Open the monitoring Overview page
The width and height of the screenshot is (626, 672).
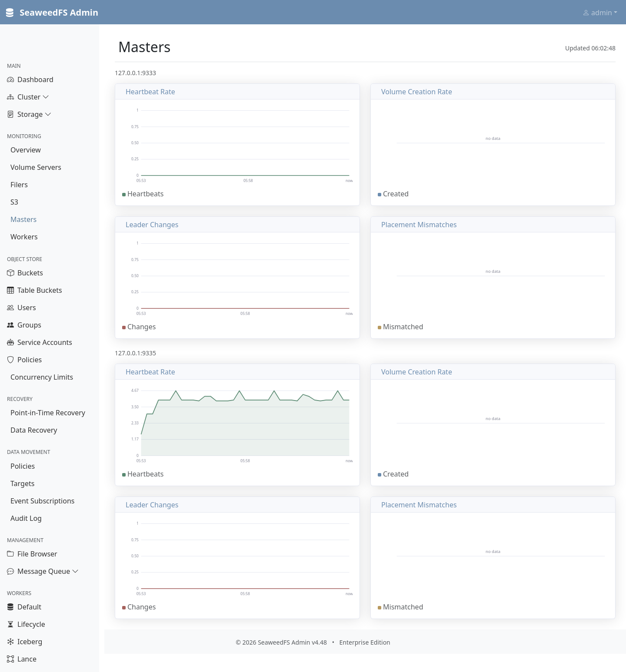[x=26, y=150]
